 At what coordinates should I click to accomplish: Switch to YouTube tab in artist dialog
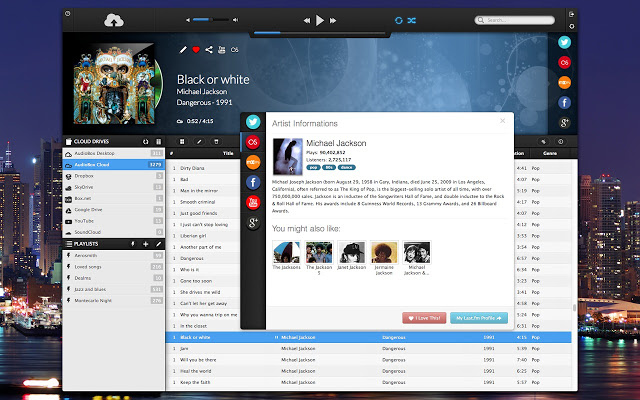click(253, 202)
